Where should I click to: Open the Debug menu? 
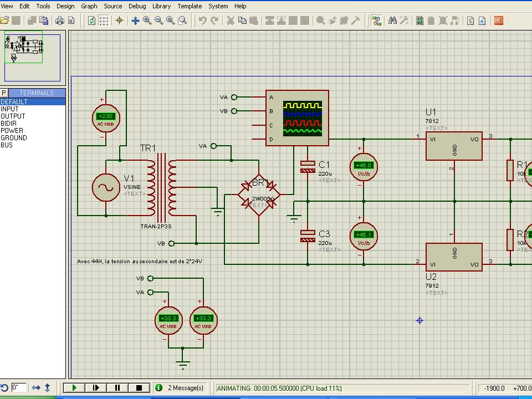tap(137, 6)
